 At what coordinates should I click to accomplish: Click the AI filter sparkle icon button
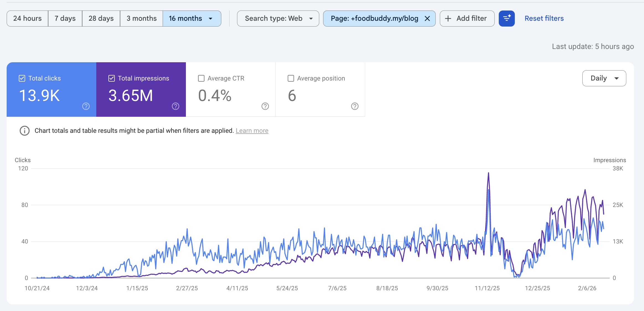(507, 19)
